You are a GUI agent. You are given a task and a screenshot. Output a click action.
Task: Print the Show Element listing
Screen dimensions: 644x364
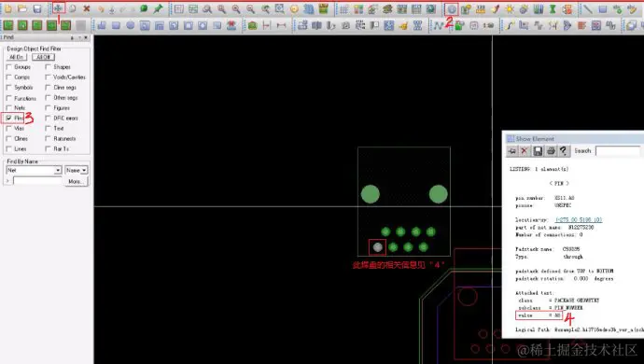[x=551, y=151]
